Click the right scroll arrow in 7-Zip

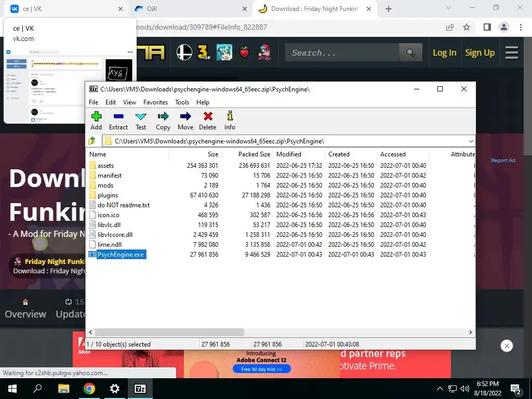tap(470, 332)
